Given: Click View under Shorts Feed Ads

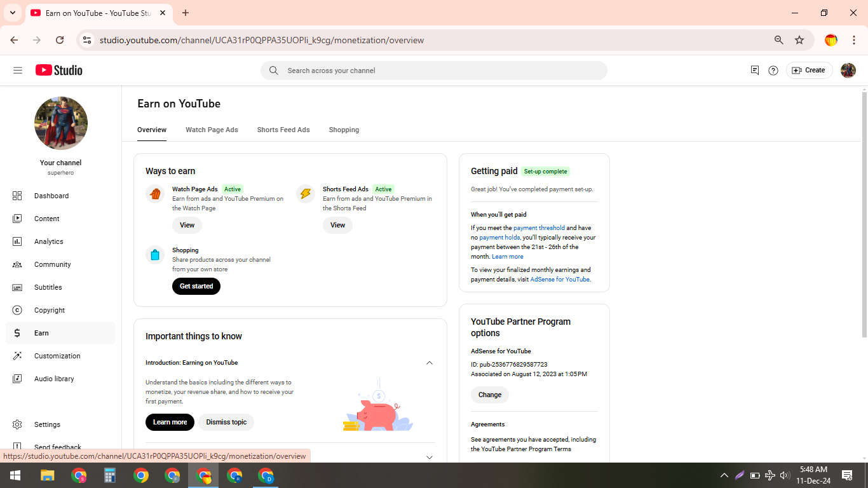Looking at the screenshot, I should (338, 225).
